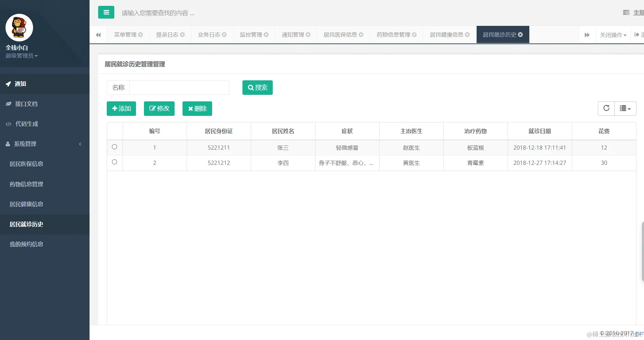Switch to the 居民健康信息 tab
The width and height of the screenshot is (644, 340).
click(446, 34)
